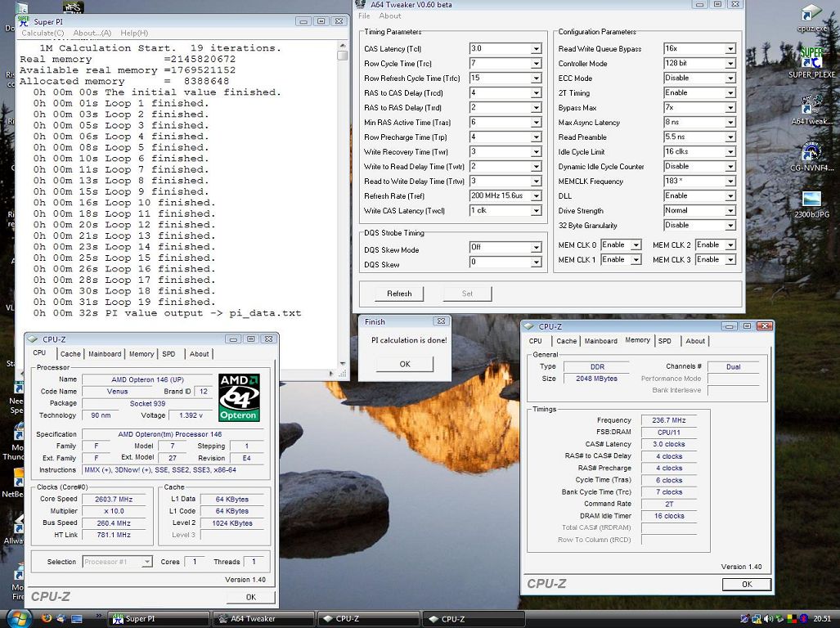840x628 pixels.
Task: Click Super PI vertical scrollbar up arrow
Action: coord(343,46)
